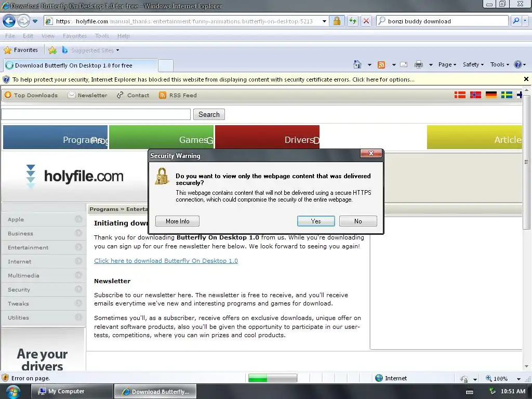Open the Business category in sidebar
This screenshot has height=399, width=532.
[x=44, y=233]
